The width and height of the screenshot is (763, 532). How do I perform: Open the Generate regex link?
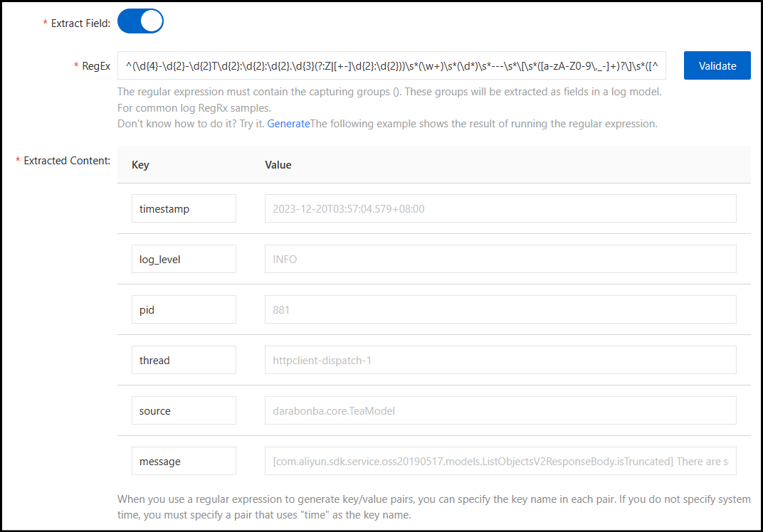point(288,124)
